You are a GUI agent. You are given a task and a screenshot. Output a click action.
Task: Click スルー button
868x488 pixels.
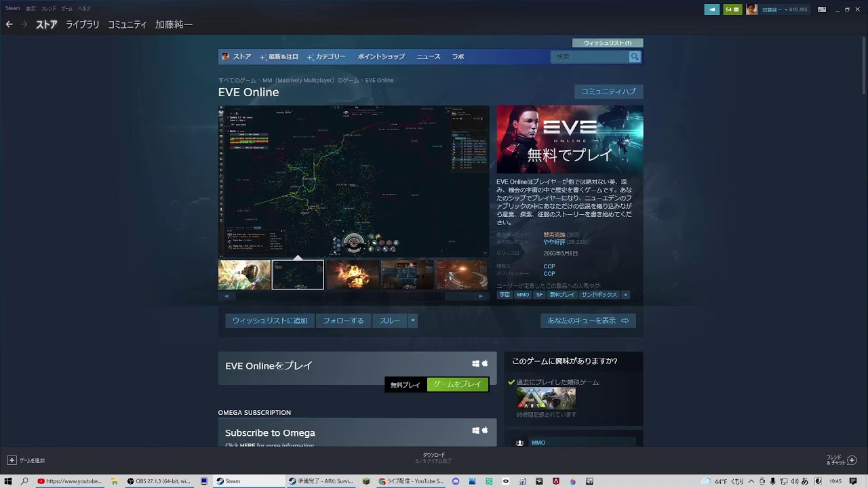click(x=390, y=321)
